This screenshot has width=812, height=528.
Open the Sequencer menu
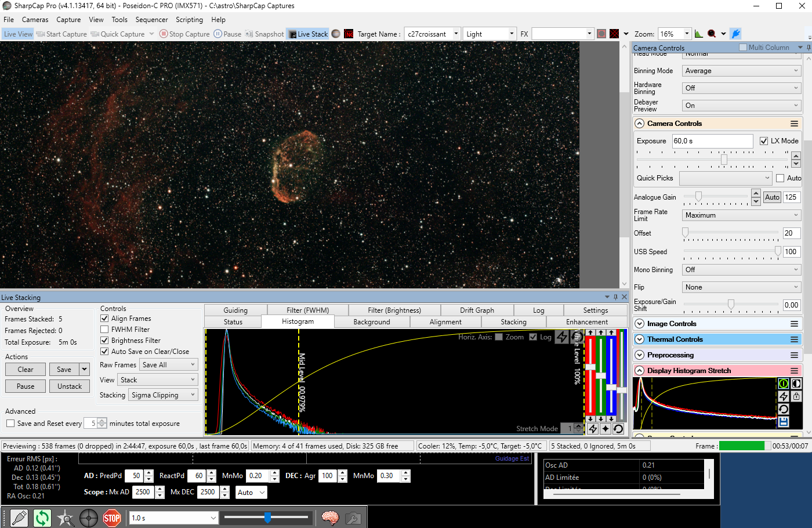(x=151, y=20)
